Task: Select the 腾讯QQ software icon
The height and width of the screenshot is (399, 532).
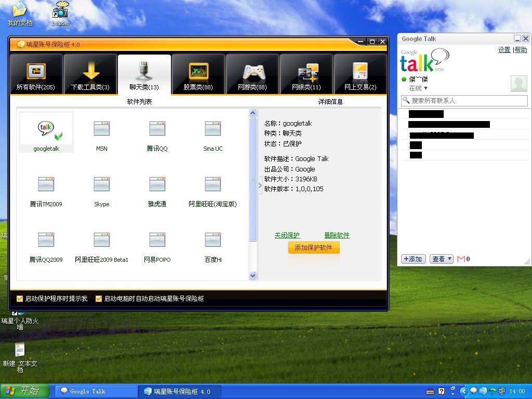Action: [157, 129]
